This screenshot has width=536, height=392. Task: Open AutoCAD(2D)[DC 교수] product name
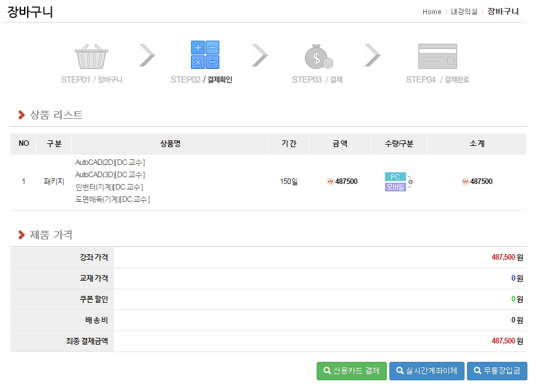110,162
